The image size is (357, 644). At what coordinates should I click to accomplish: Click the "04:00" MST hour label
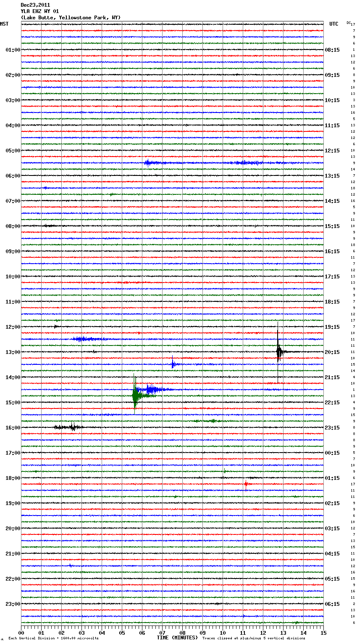(13, 126)
